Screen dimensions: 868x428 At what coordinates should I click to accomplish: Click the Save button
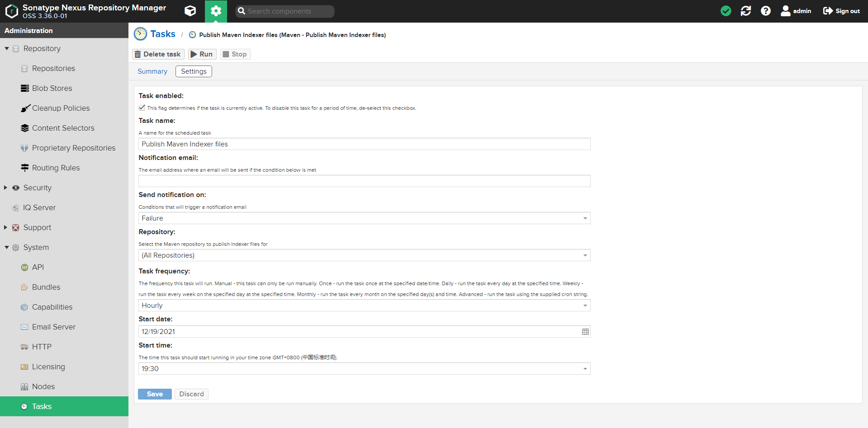tap(155, 394)
